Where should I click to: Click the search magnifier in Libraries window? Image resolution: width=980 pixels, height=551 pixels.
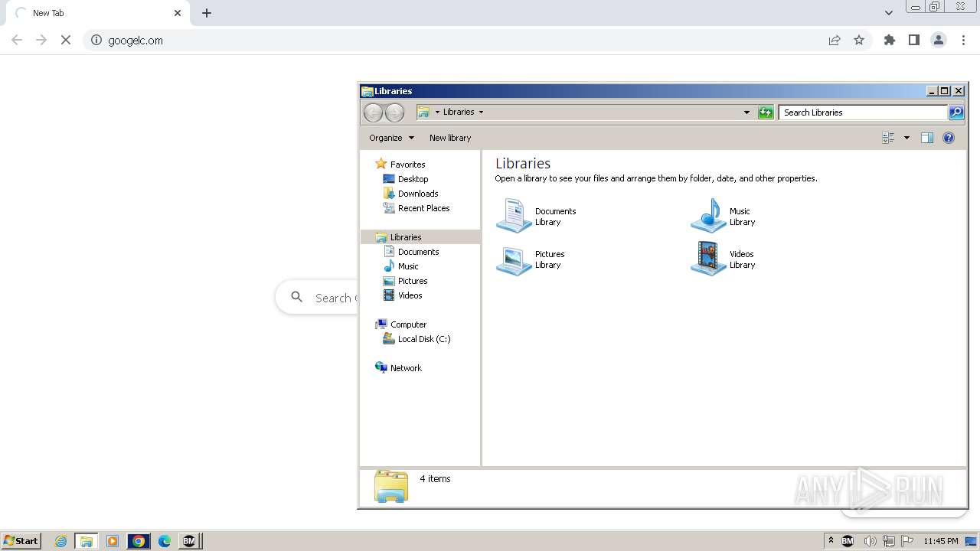point(956,112)
